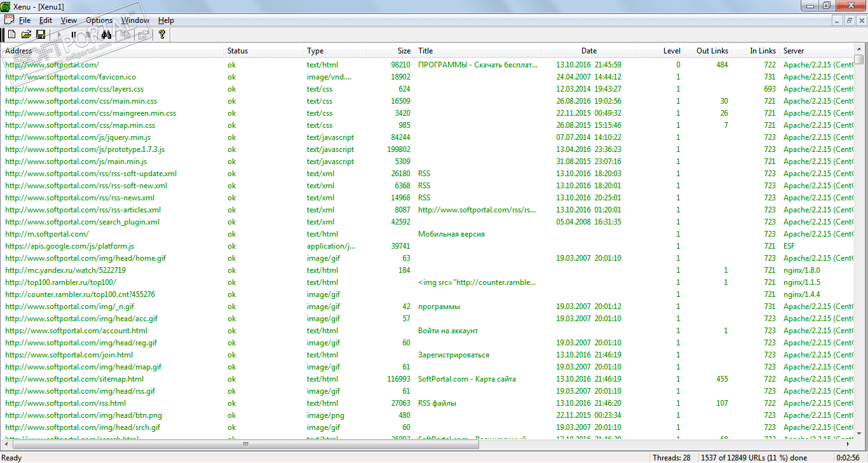Select the address http://www.softportal.com/rss/rss-news.xml

click(79, 198)
